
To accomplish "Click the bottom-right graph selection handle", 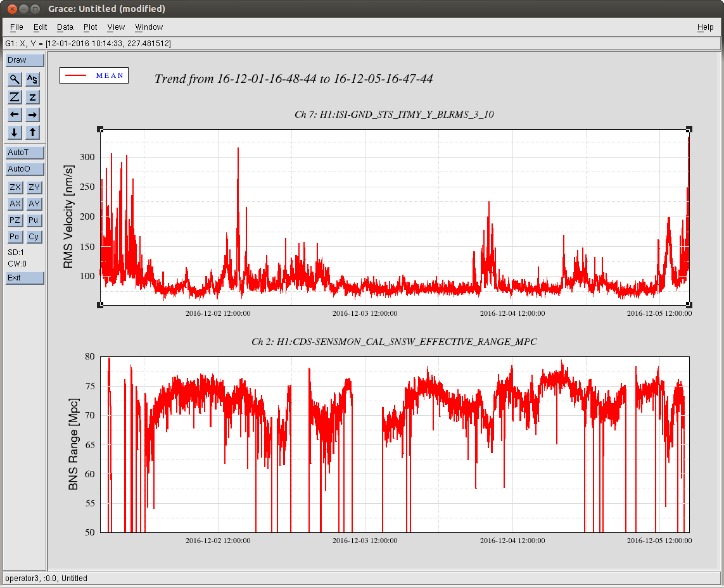I will click(x=689, y=304).
